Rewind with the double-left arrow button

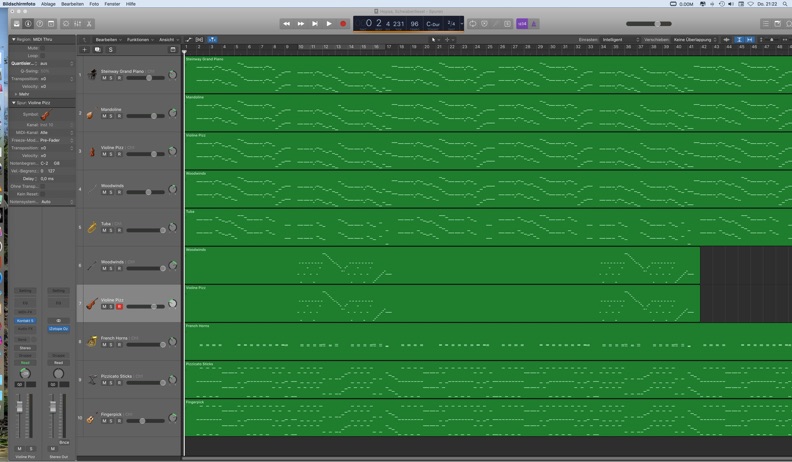(x=286, y=24)
